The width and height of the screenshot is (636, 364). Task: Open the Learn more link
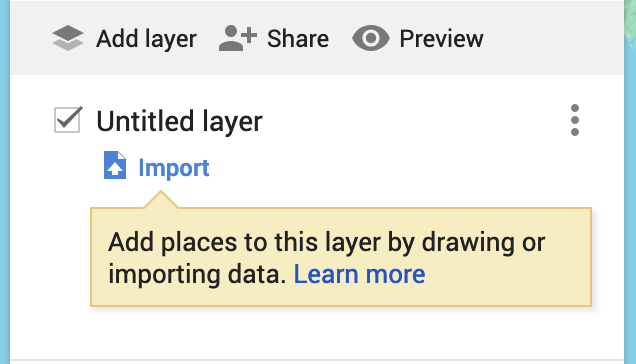coord(359,274)
